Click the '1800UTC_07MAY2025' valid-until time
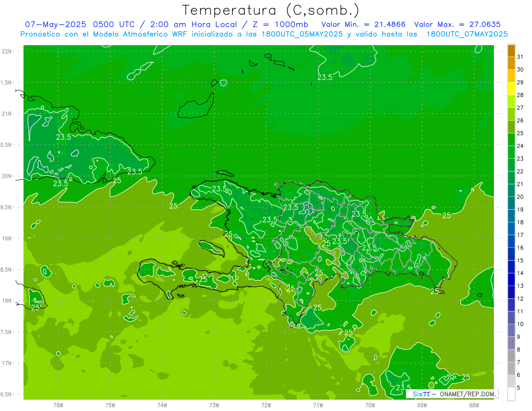The width and height of the screenshot is (532, 411). pos(467,34)
